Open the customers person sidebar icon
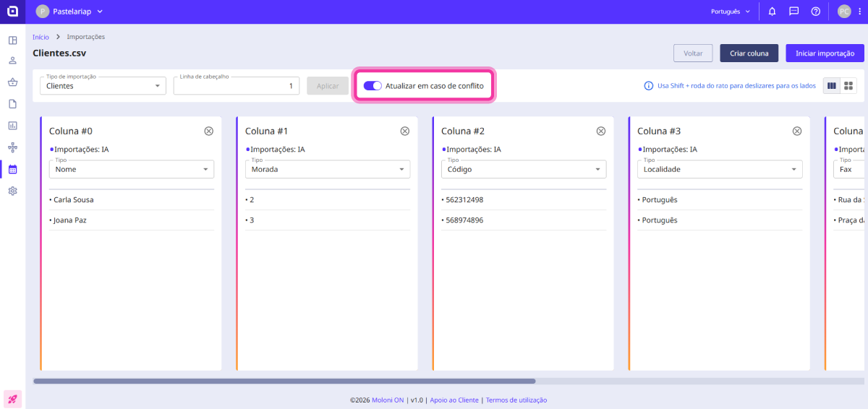This screenshot has width=868, height=409. point(12,61)
